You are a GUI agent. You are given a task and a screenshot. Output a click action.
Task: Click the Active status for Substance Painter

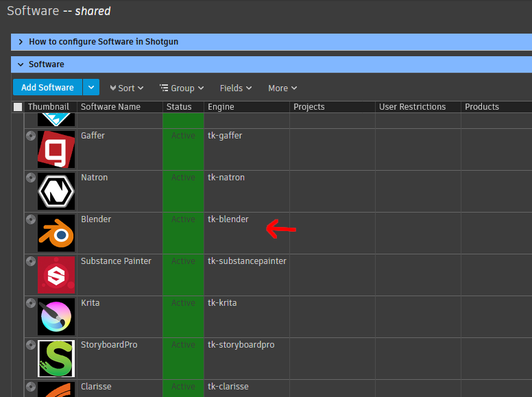tap(183, 275)
